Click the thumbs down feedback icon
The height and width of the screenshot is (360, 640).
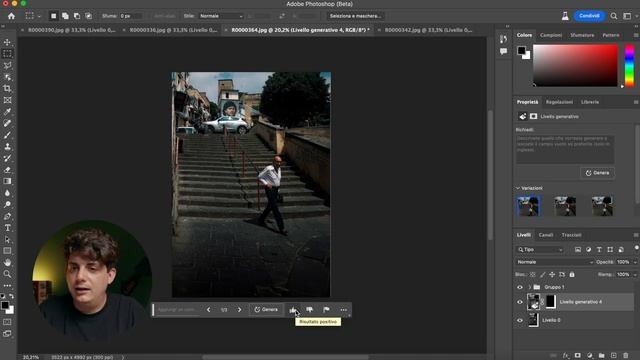[309, 310]
